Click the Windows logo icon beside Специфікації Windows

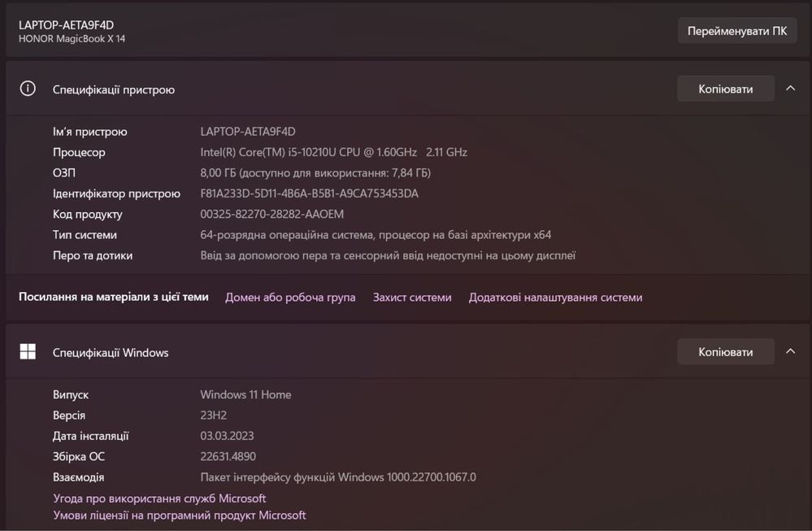[x=28, y=352]
